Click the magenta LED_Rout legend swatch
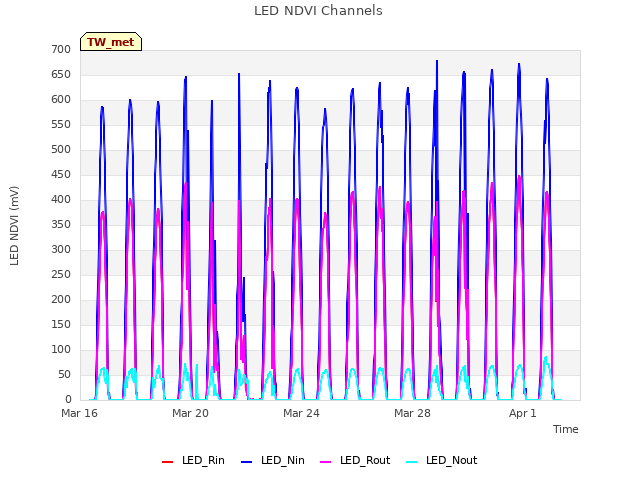 [x=326, y=462]
